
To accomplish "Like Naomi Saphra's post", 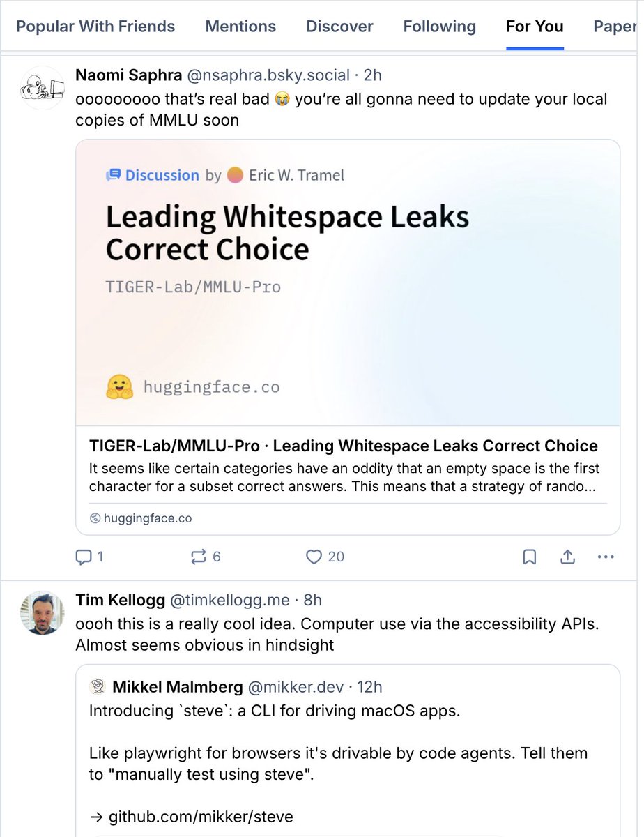I will click(x=315, y=557).
